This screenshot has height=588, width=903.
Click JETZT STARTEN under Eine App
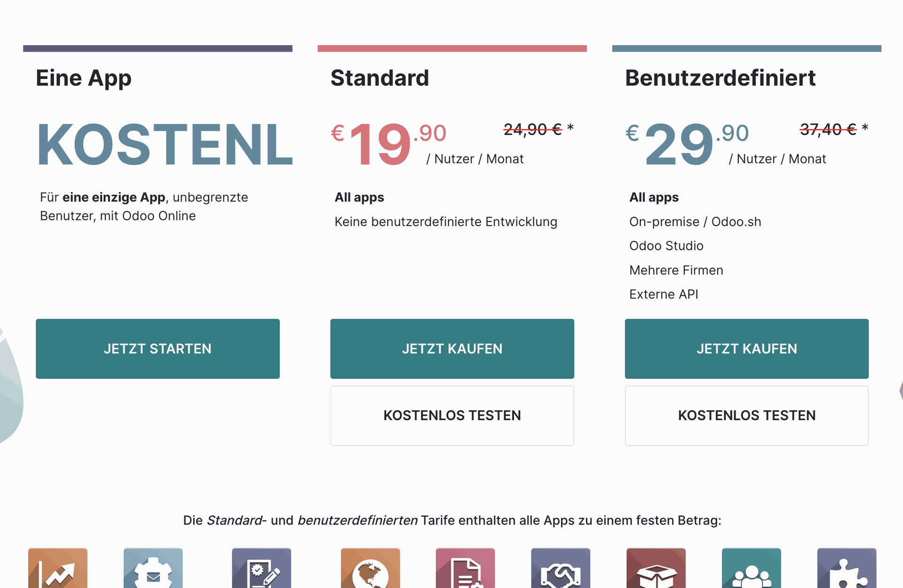click(158, 349)
